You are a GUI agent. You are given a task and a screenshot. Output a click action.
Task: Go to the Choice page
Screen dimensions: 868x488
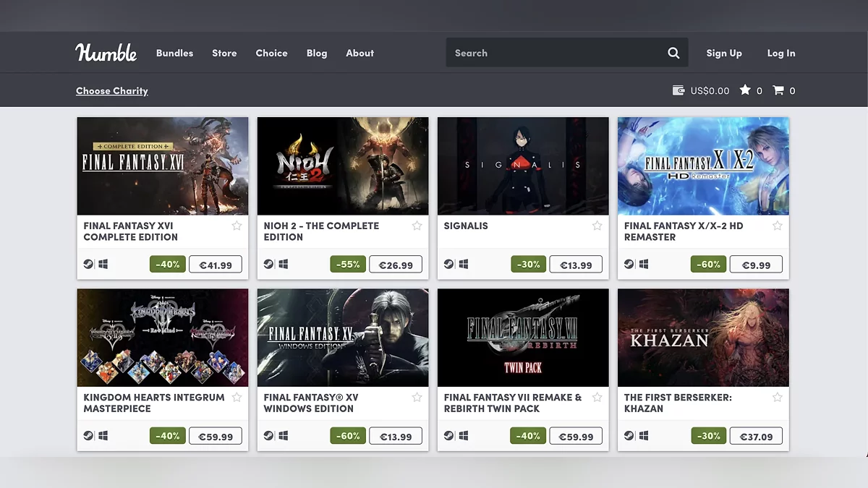pyautogui.click(x=271, y=53)
